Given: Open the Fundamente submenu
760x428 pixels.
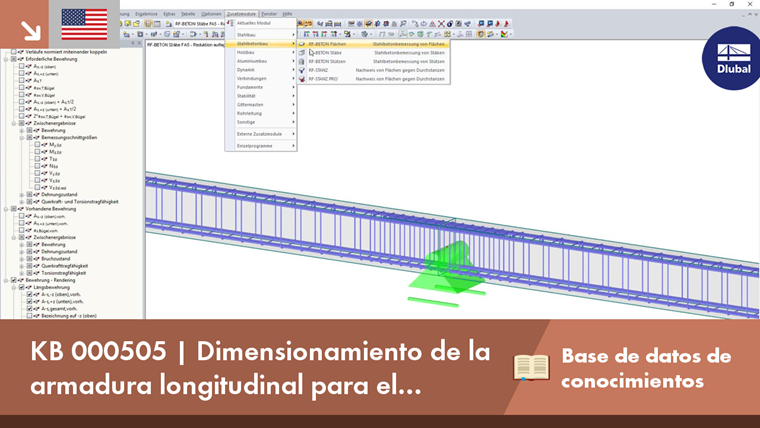Looking at the screenshot, I should point(261,87).
